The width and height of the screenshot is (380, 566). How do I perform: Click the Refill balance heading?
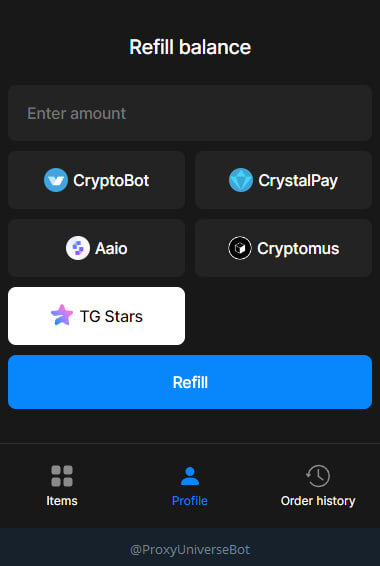click(x=190, y=47)
